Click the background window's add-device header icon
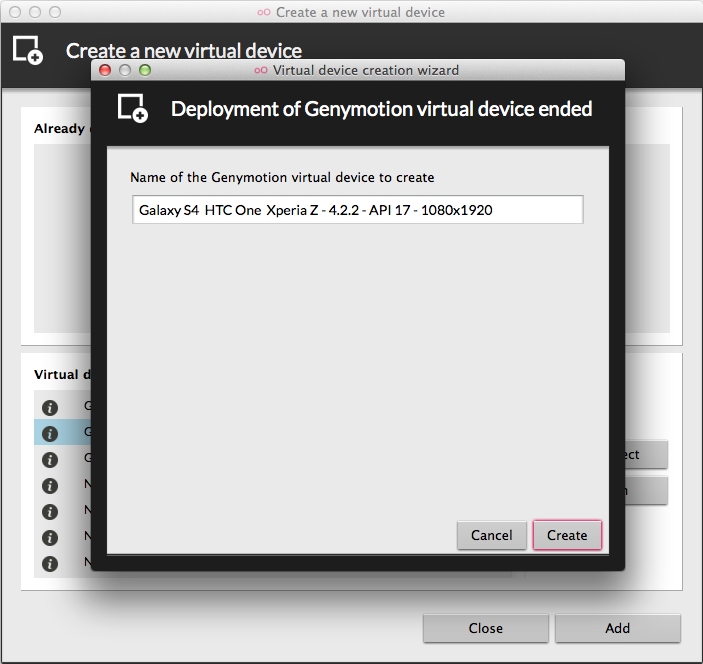 (x=28, y=50)
